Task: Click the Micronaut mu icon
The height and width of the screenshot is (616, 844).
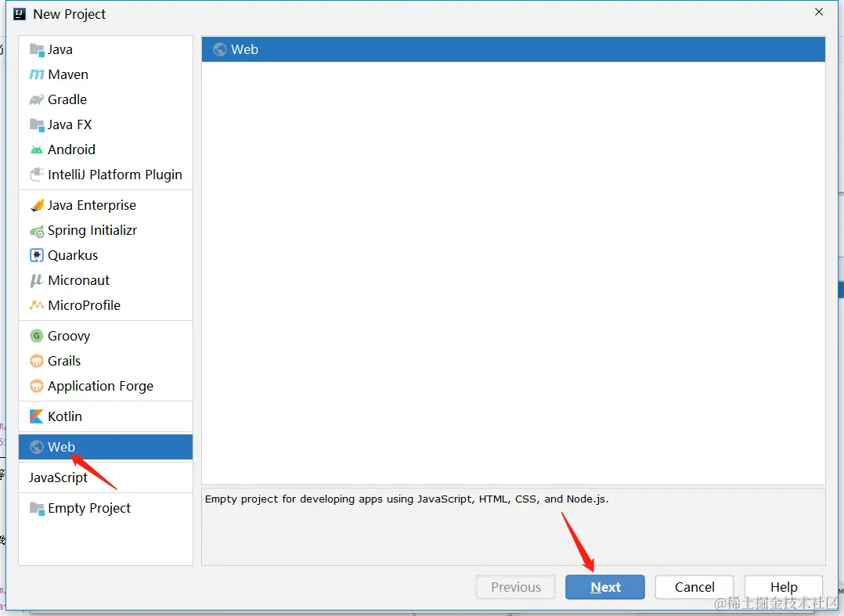Action: point(37,280)
